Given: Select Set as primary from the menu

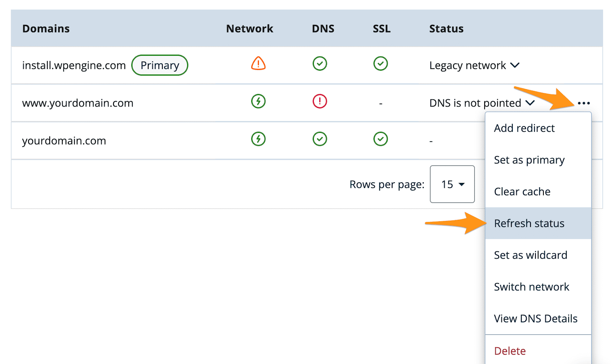Looking at the screenshot, I should [529, 160].
